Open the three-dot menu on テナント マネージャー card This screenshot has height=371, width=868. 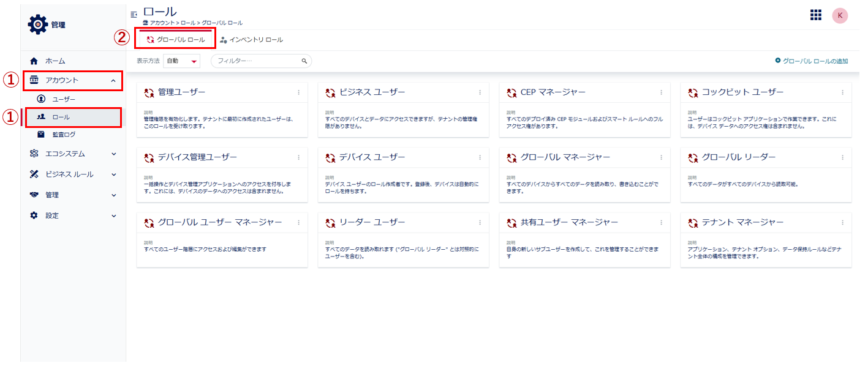[x=843, y=222]
